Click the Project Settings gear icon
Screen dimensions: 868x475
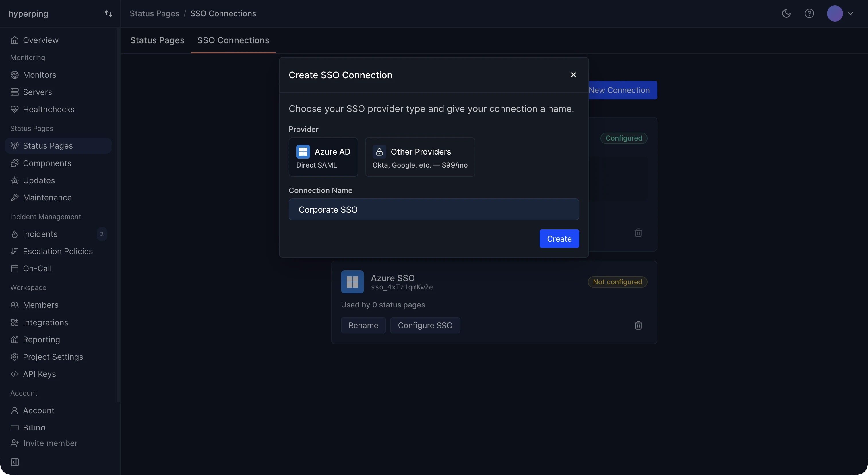pos(14,357)
